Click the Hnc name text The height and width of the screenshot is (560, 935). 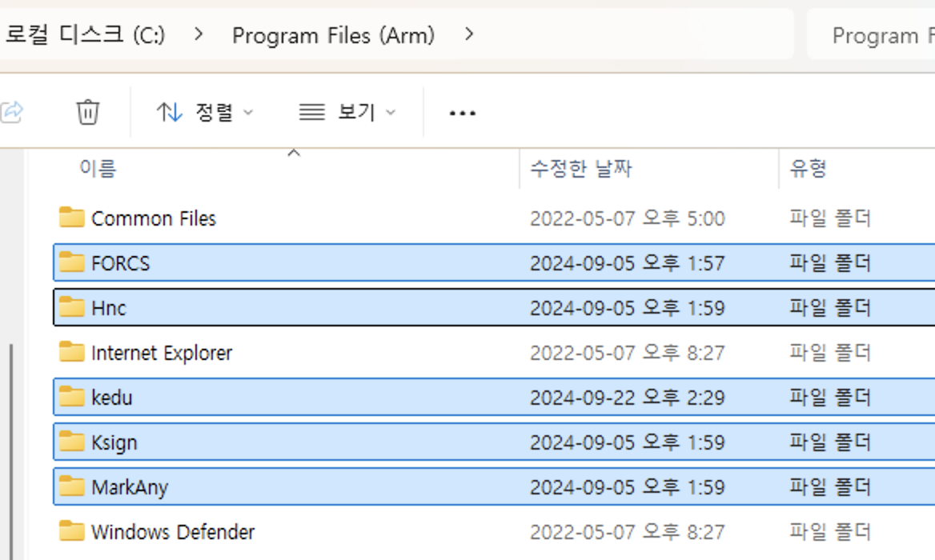tap(109, 308)
